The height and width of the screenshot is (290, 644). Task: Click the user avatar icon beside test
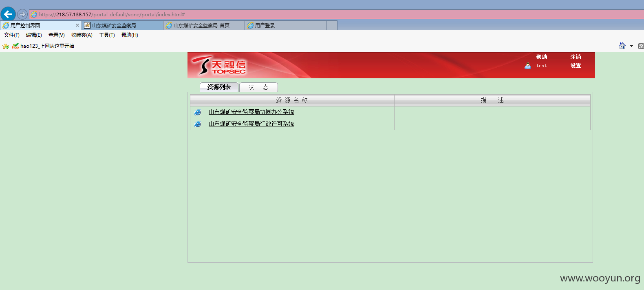[x=528, y=66]
